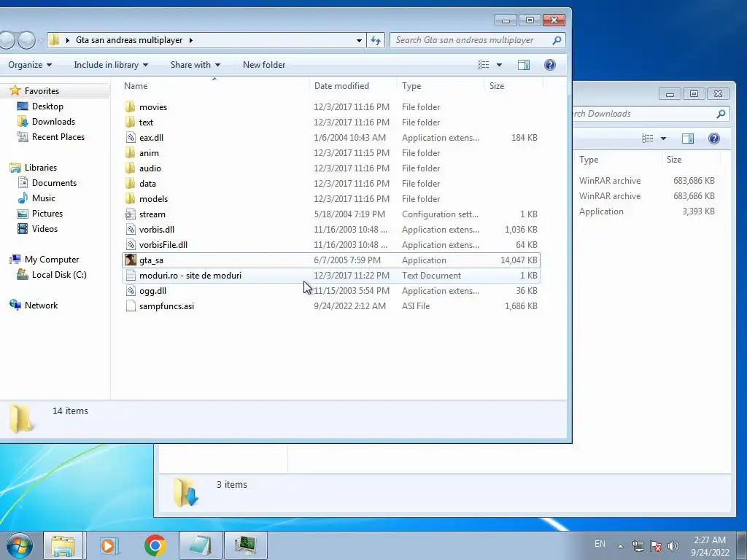Open Windows Start menu

(20, 545)
